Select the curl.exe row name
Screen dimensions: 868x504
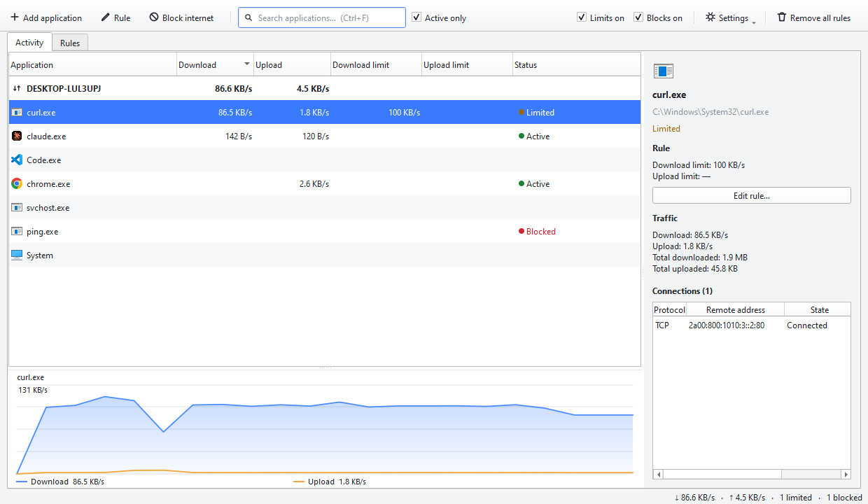[x=41, y=113]
